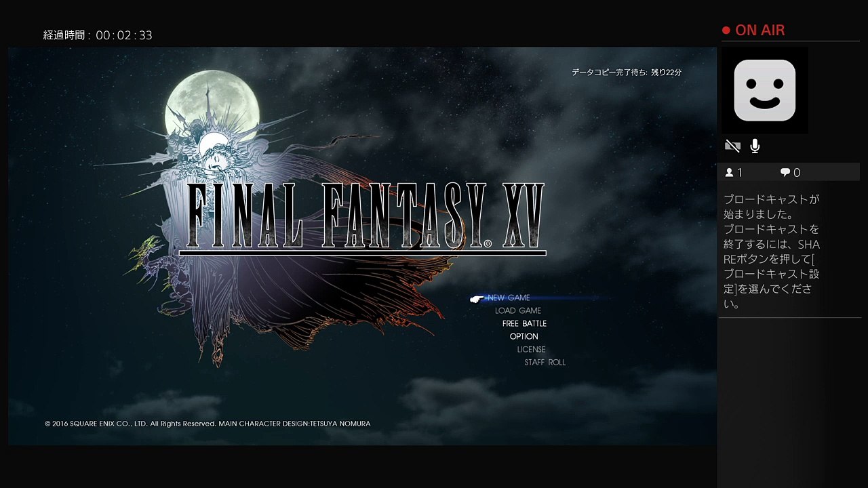The width and height of the screenshot is (868, 488).
Task: Toggle the microphone icon
Action: (x=755, y=146)
